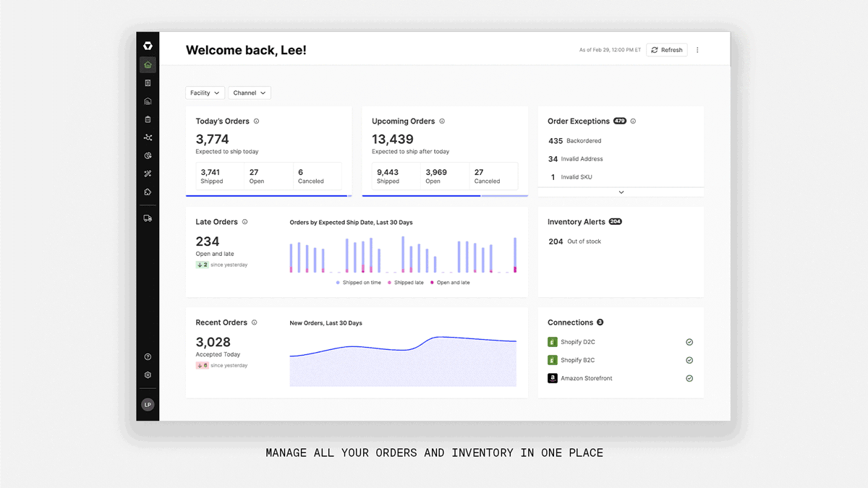Click the Refresh button
The width and height of the screenshot is (868, 488).
[666, 50]
